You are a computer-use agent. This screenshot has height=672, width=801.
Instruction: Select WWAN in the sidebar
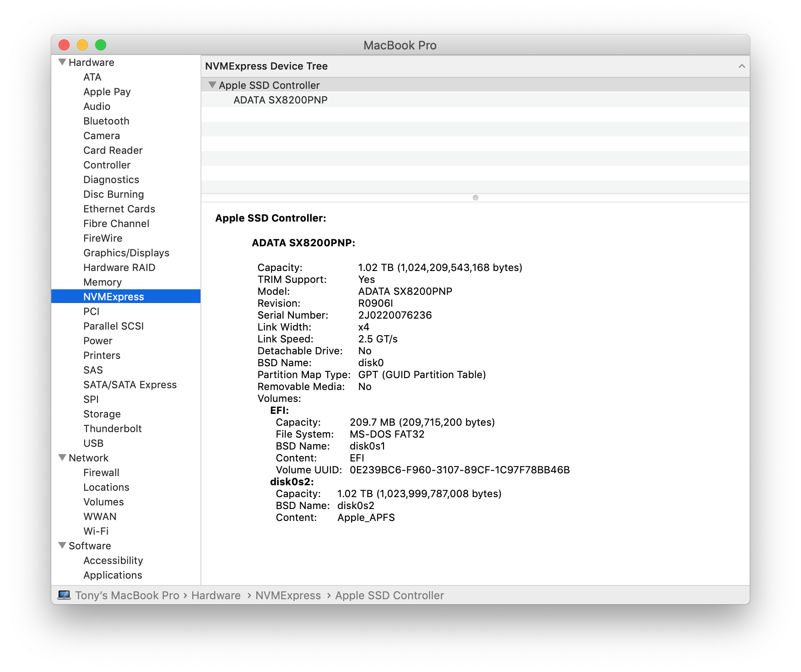click(x=100, y=516)
